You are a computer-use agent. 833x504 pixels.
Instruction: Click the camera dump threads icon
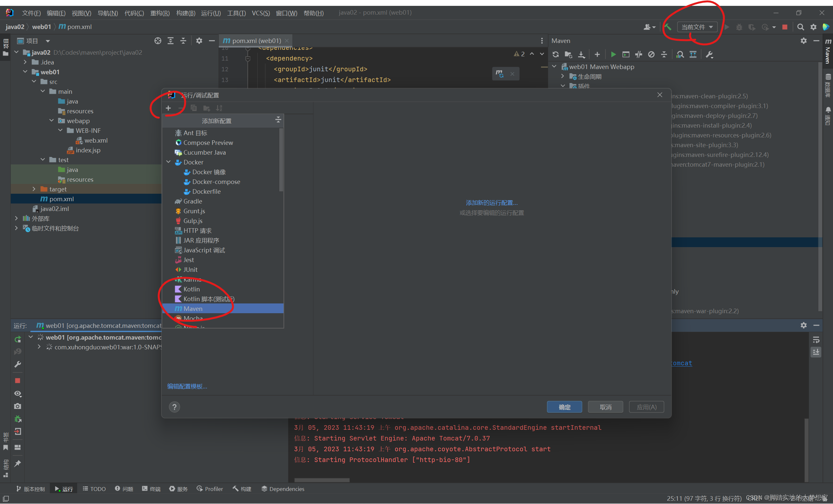18,406
